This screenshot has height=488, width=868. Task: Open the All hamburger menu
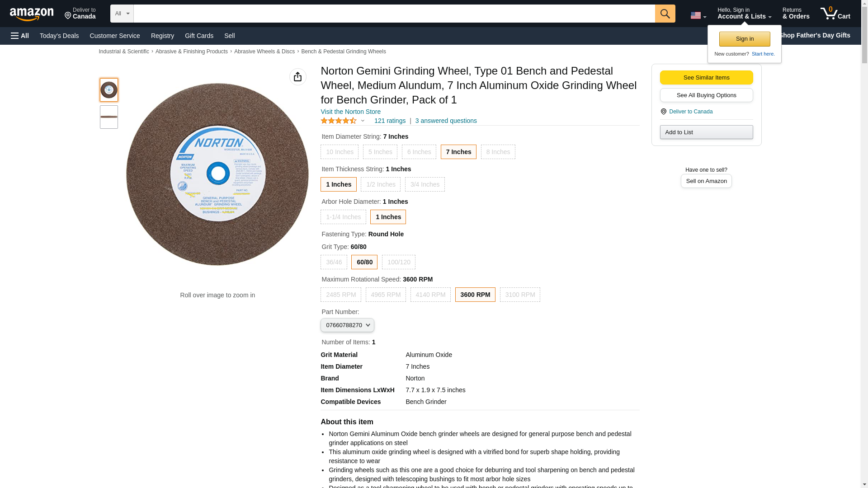pyautogui.click(x=20, y=36)
